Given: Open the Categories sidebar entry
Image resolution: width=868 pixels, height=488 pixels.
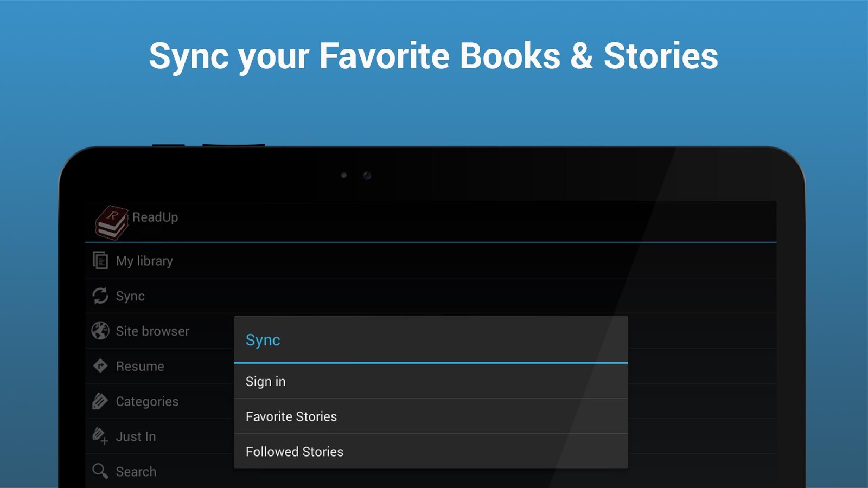Looking at the screenshot, I should (146, 401).
